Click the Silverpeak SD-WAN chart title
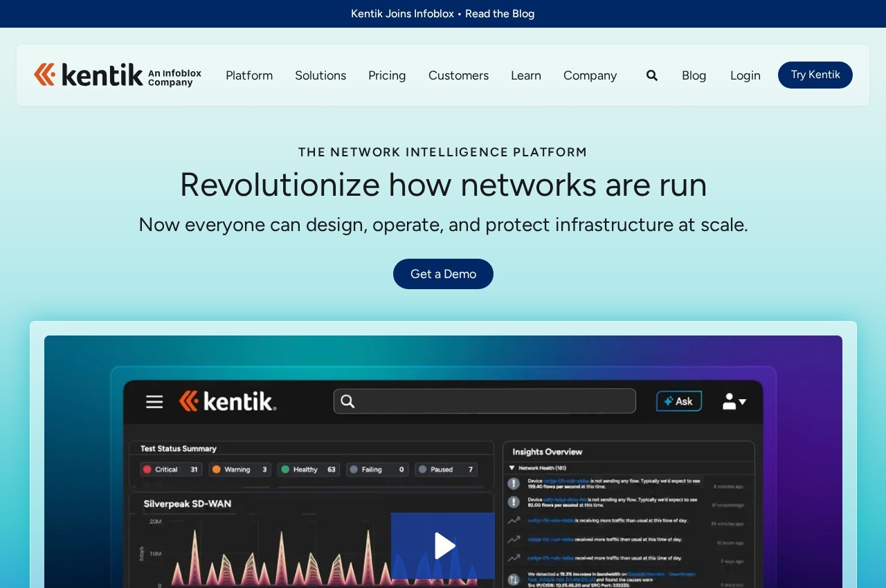 point(188,504)
